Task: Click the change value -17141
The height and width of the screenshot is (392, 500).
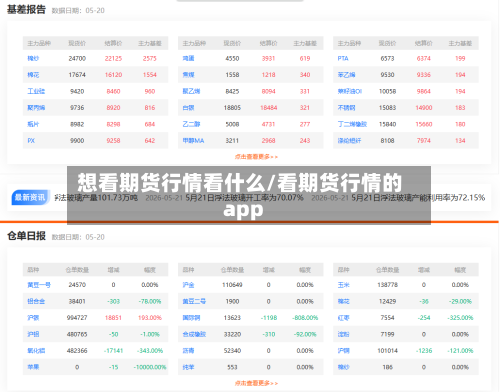Action: [x=113, y=351]
